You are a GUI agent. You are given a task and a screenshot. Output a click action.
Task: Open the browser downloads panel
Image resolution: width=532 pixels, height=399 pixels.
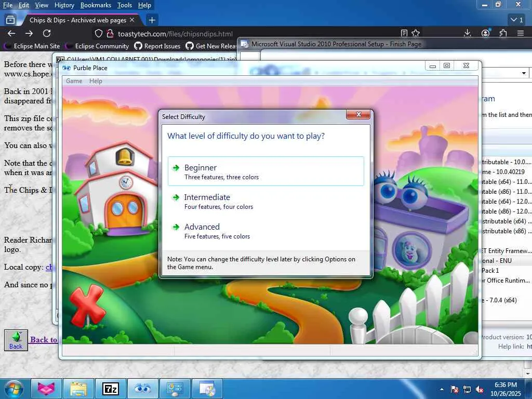point(467,33)
